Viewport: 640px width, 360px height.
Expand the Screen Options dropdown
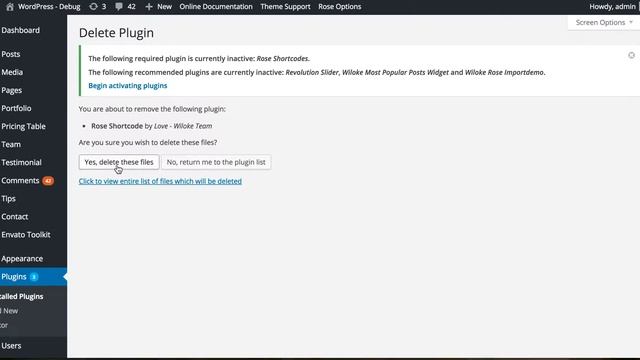(x=604, y=22)
